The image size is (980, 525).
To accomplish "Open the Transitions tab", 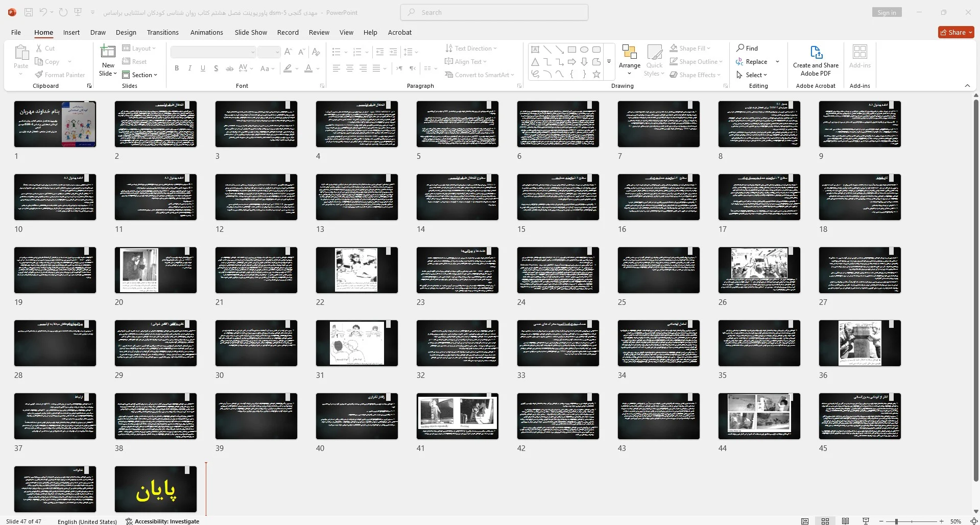I will pos(163,32).
